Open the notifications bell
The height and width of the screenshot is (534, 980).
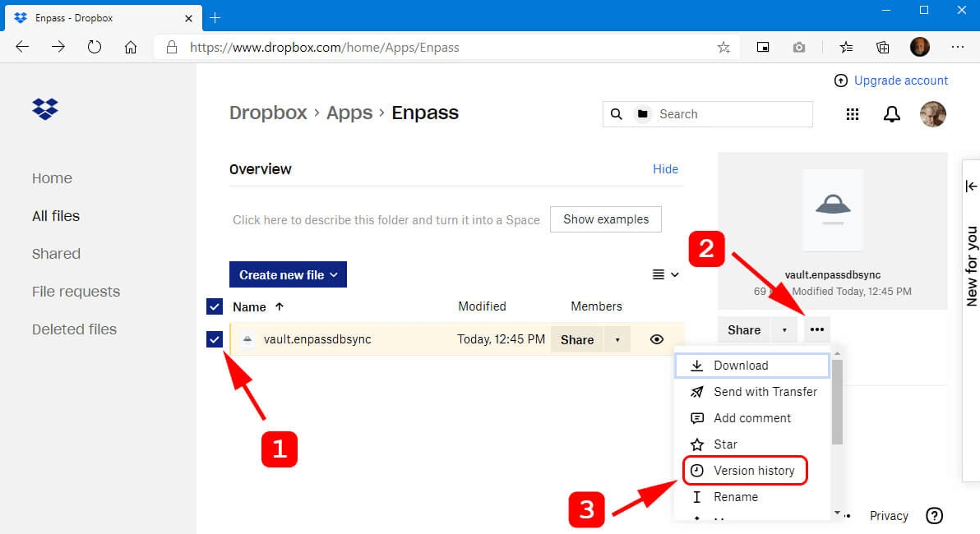pos(891,114)
